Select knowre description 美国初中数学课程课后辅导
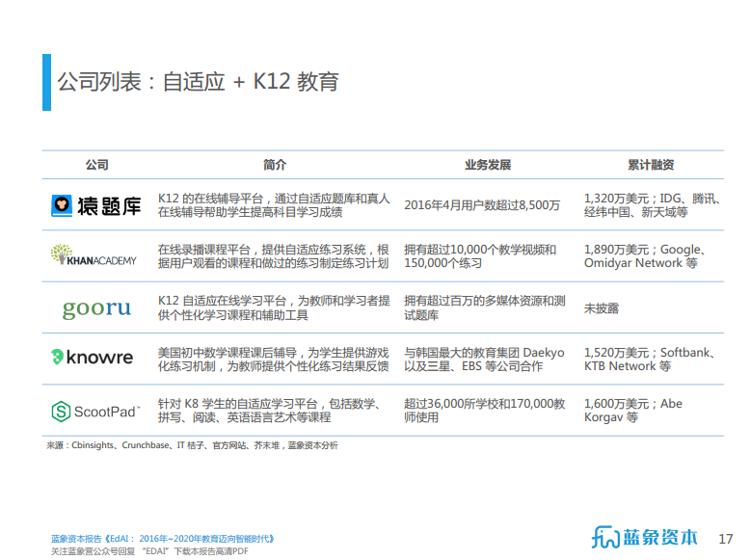The height and width of the screenshot is (560, 750). pos(274,360)
